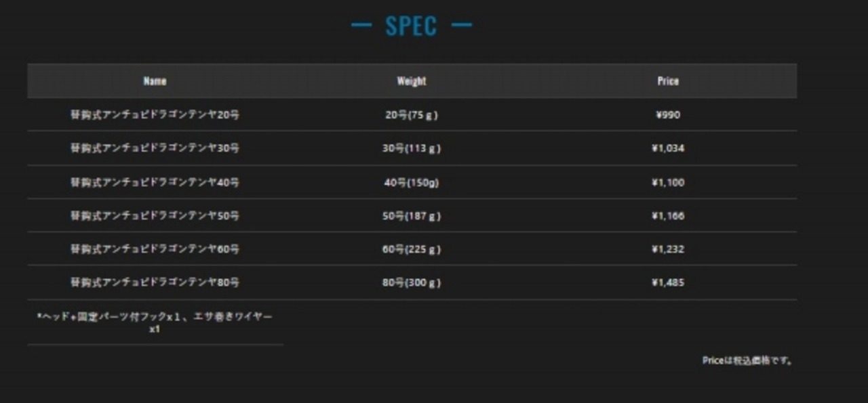Select the 替鉤式アンチョビドラゴンテンヤ80号 product name
This screenshot has height=403, width=868.
[155, 282]
